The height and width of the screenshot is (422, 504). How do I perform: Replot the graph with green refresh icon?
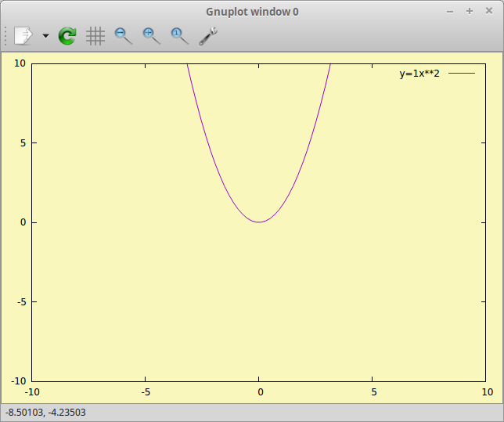click(68, 35)
